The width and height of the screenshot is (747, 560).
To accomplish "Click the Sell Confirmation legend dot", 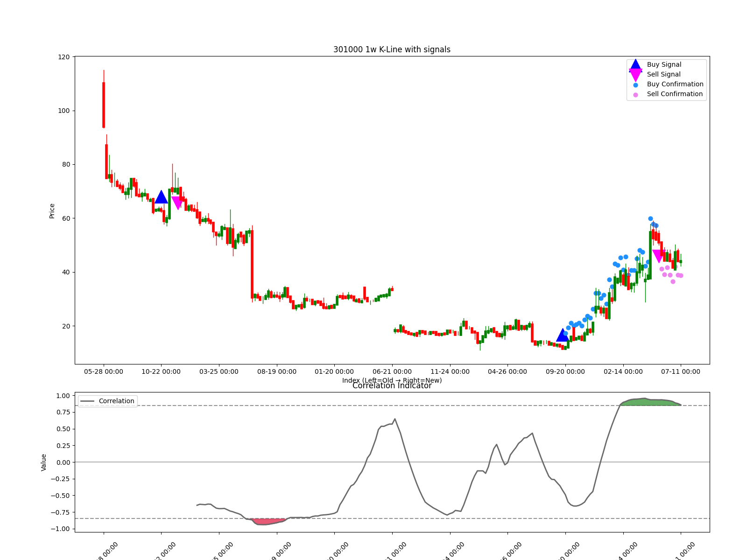I will tap(635, 95).
